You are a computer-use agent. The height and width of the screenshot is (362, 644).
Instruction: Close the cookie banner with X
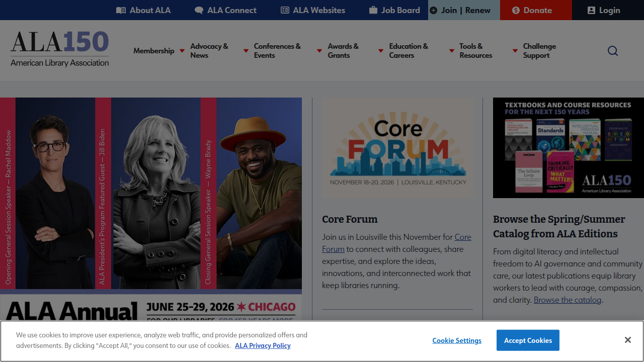[627, 340]
